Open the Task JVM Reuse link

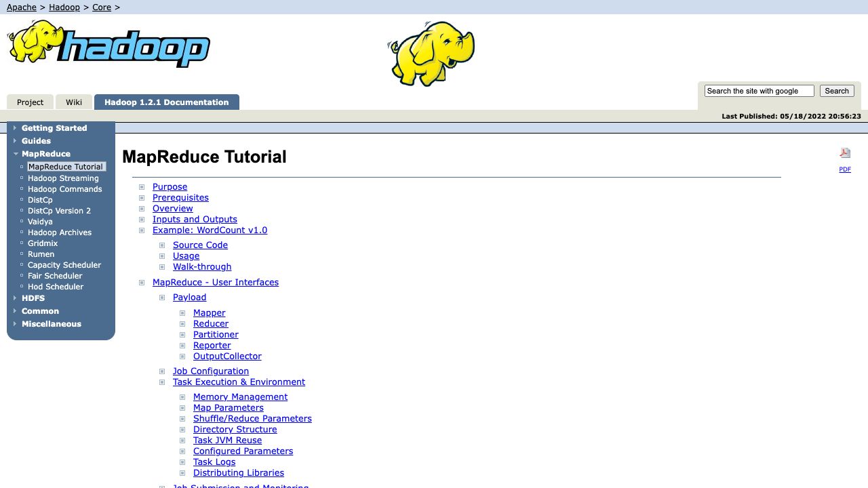coord(227,440)
